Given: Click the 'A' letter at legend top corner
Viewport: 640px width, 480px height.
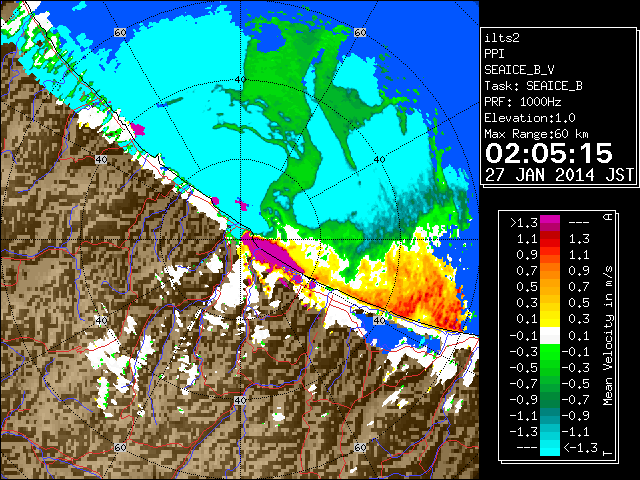Looking at the screenshot, I should (x=608, y=217).
